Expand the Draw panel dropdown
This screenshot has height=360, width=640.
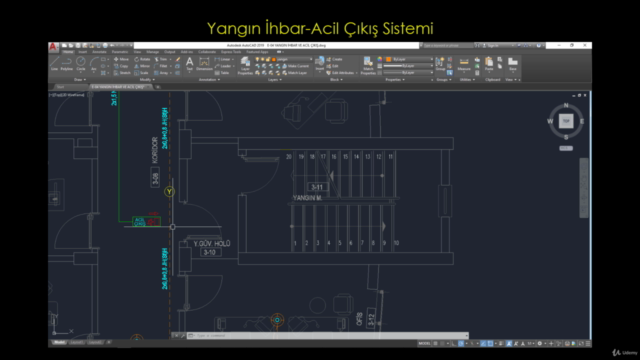coord(80,80)
